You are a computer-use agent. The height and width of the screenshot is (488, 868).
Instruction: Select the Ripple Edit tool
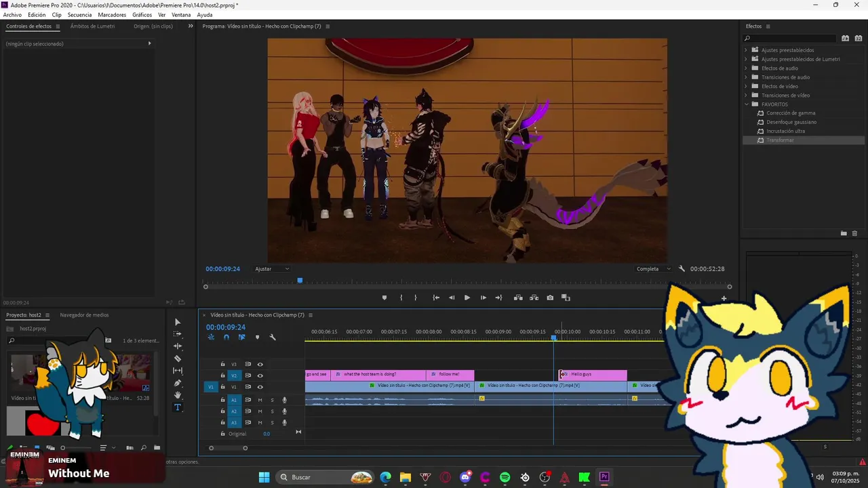(178, 346)
